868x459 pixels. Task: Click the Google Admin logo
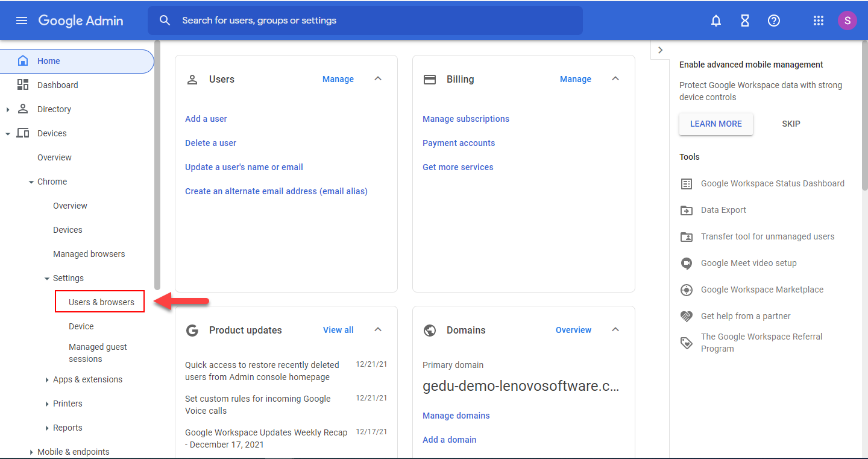pyautogui.click(x=81, y=21)
